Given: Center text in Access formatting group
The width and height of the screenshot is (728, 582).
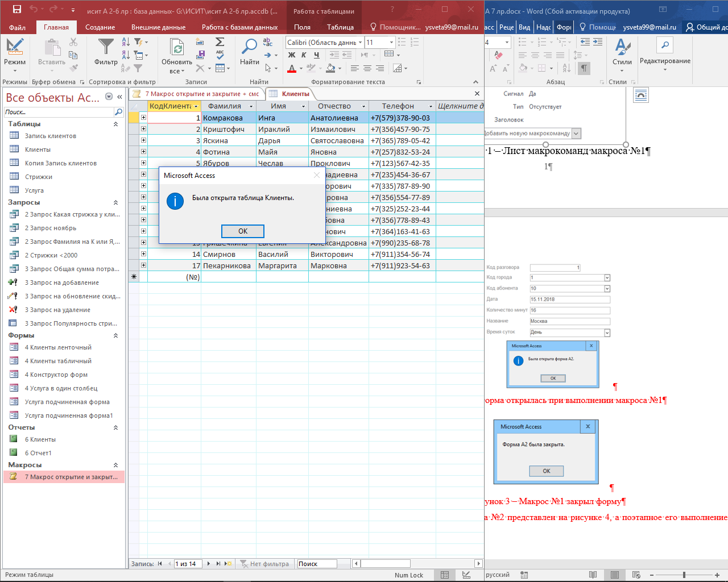Looking at the screenshot, I should (367, 69).
